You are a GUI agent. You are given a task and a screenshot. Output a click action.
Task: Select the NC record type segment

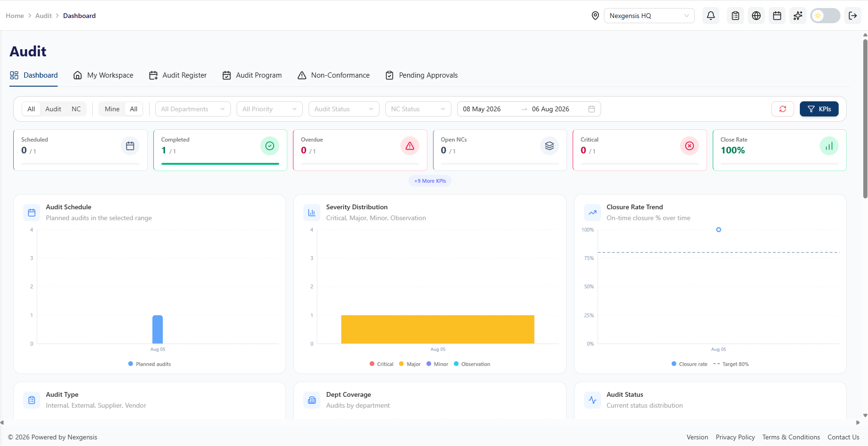pos(76,109)
